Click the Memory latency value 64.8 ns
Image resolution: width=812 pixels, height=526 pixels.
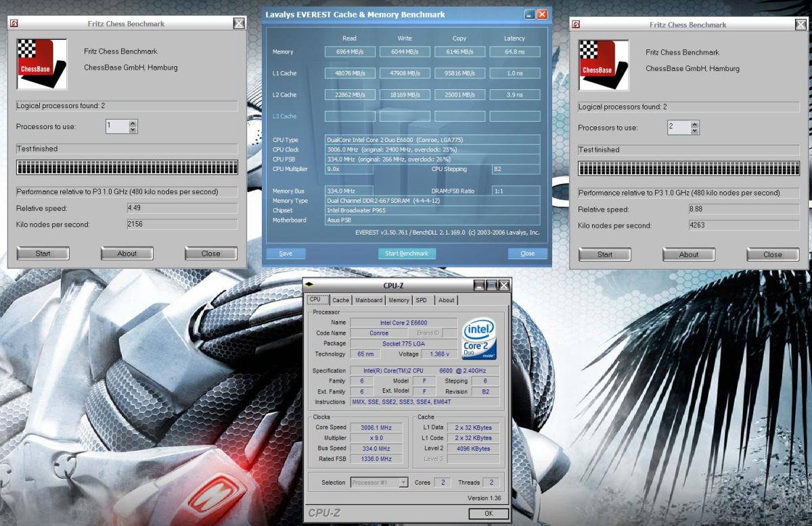coord(514,51)
